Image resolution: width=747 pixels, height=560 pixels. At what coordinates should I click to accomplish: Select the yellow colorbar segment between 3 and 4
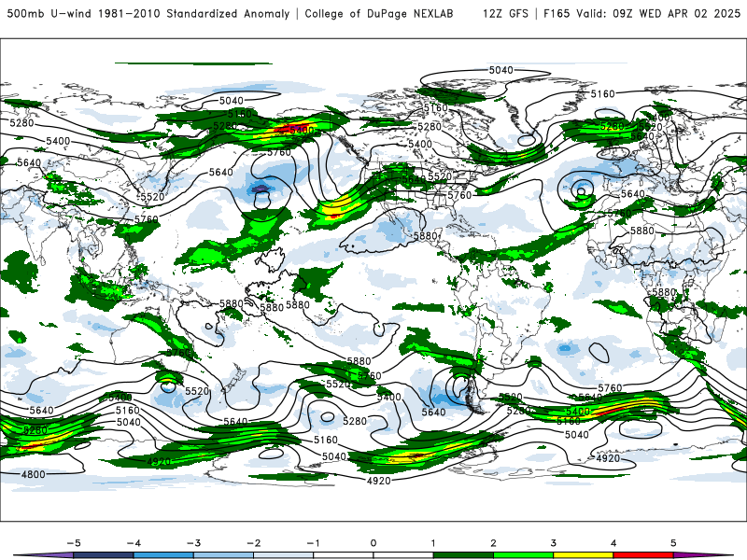click(584, 555)
